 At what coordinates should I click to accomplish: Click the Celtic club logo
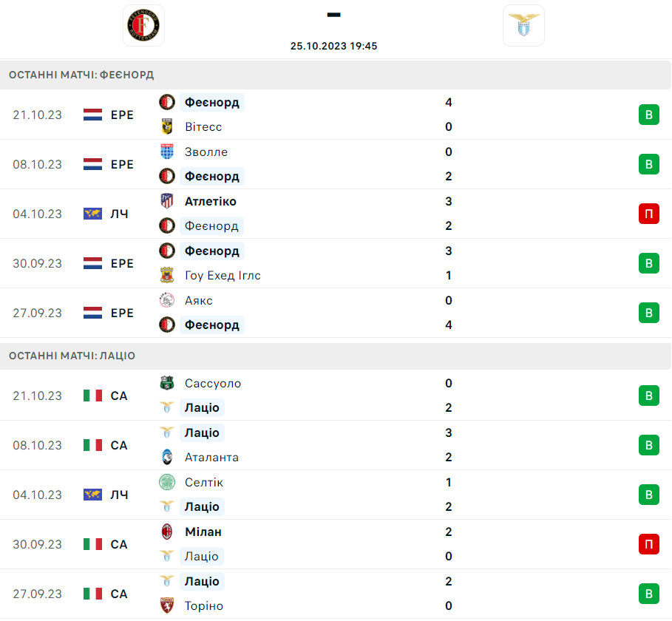click(167, 482)
